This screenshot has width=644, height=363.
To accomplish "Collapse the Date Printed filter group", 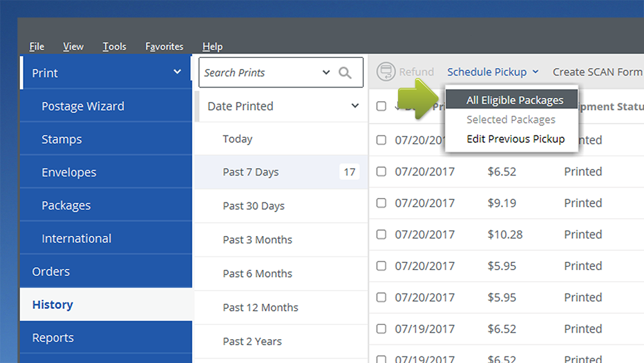I will (355, 106).
